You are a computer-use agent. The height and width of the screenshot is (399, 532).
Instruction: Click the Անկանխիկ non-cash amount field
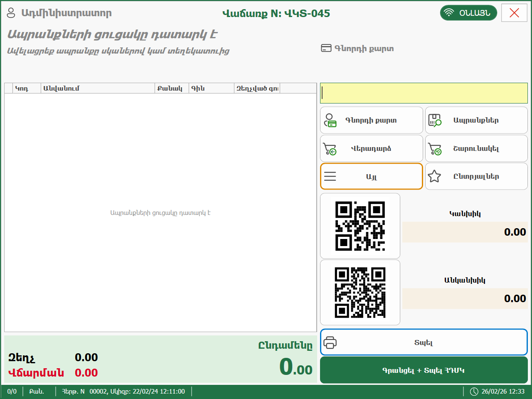tap(465, 298)
